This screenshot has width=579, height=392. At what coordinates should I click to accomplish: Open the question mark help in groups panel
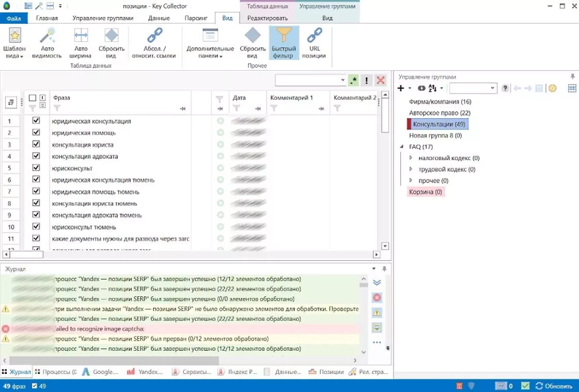pos(505,88)
